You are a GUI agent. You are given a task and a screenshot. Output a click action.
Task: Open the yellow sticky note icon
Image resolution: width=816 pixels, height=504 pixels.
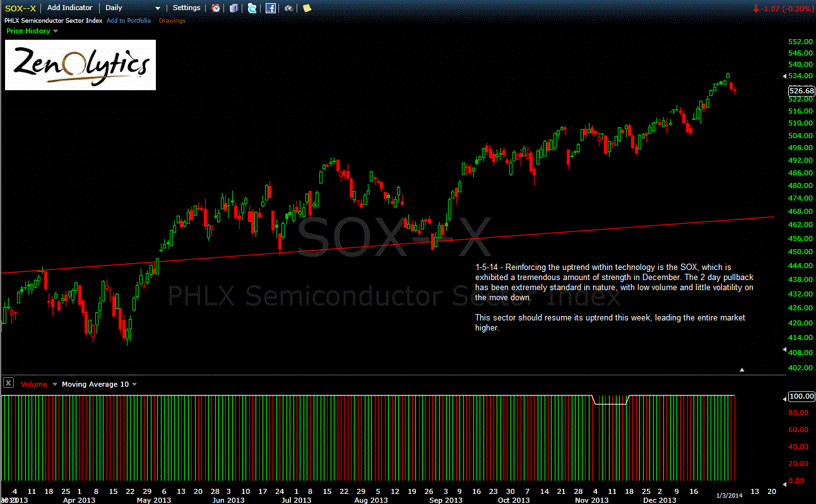pyautogui.click(x=307, y=8)
